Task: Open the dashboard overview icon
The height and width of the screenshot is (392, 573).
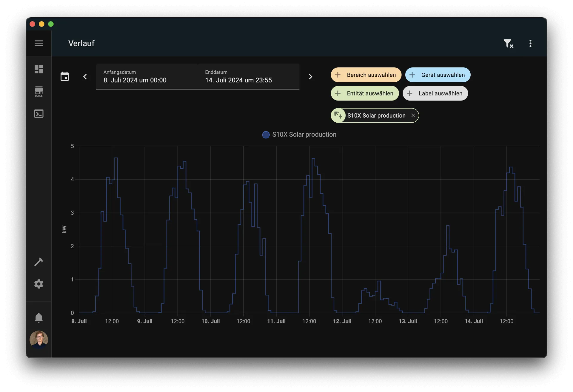Action: [39, 69]
